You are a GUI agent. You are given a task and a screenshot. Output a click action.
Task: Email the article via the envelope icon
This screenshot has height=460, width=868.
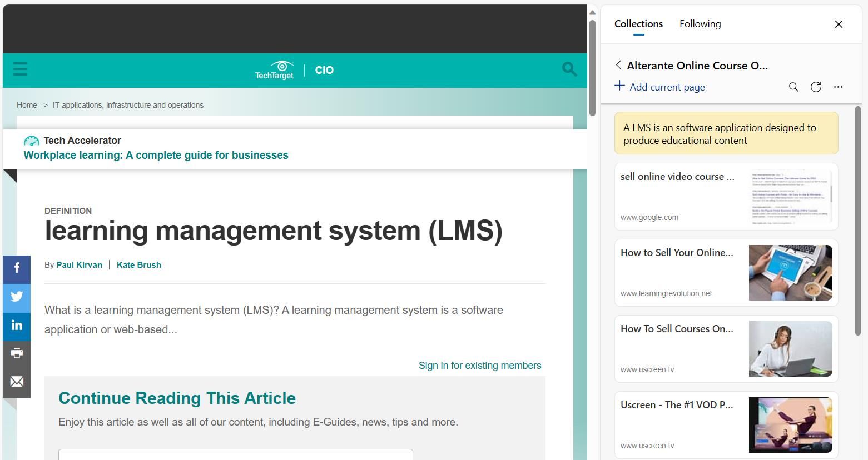pyautogui.click(x=16, y=382)
